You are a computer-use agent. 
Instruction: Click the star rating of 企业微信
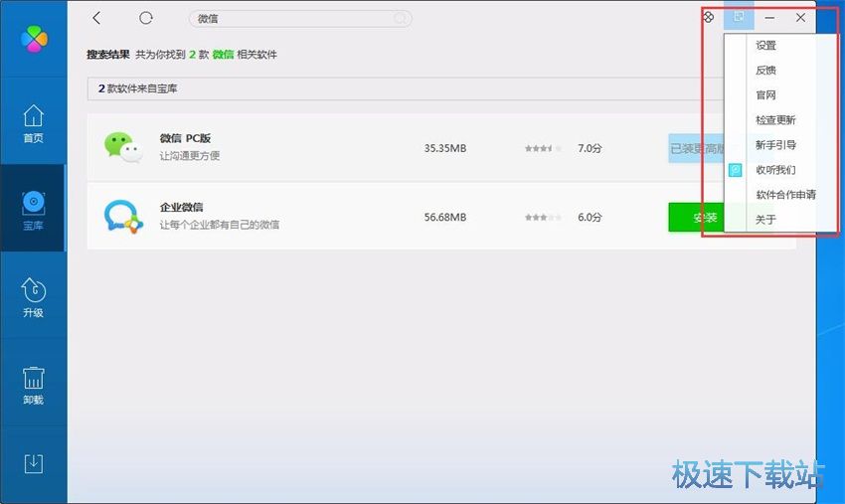(543, 218)
